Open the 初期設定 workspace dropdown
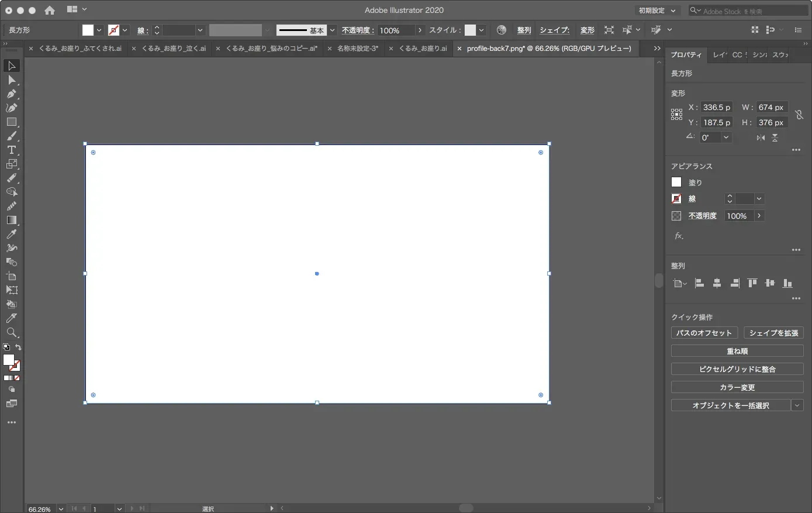This screenshot has width=812, height=513. [x=658, y=11]
